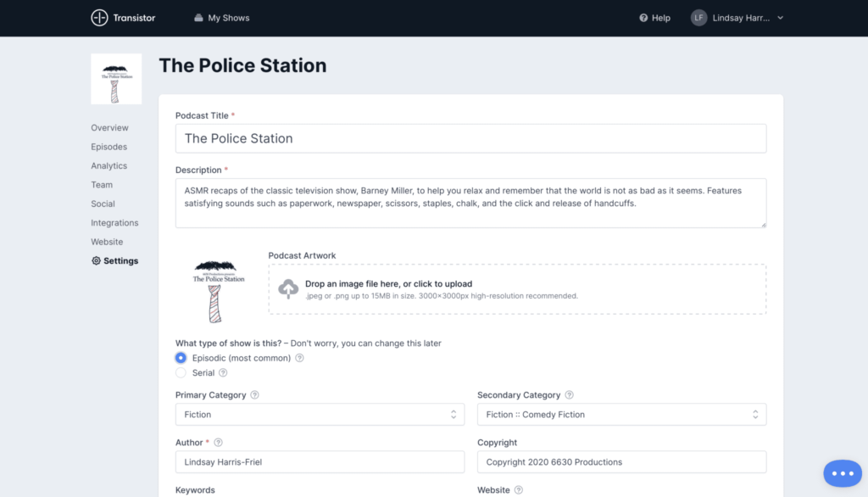Viewport: 868px width, 497px height.
Task: Click the Copyright text field
Action: pyautogui.click(x=621, y=462)
